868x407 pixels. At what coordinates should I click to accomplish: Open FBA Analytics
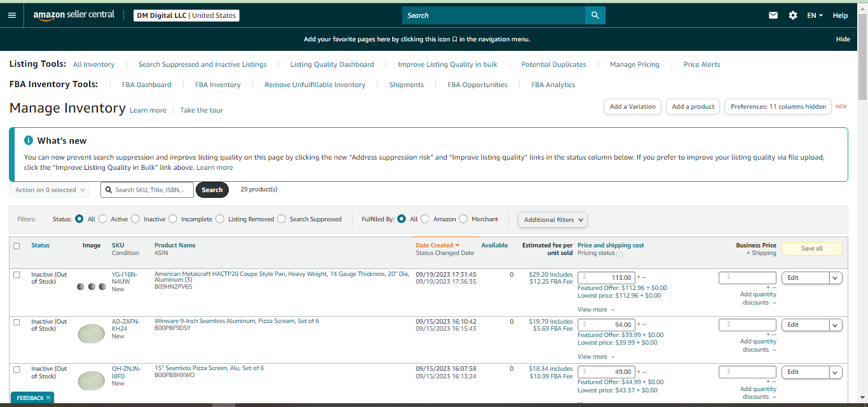coord(553,85)
